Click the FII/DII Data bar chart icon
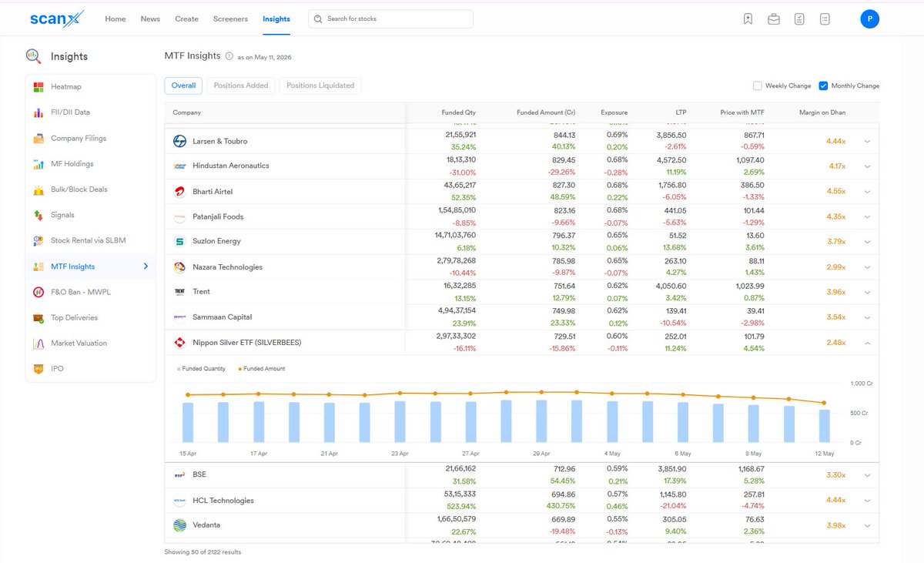The image size is (924, 563). tap(38, 112)
